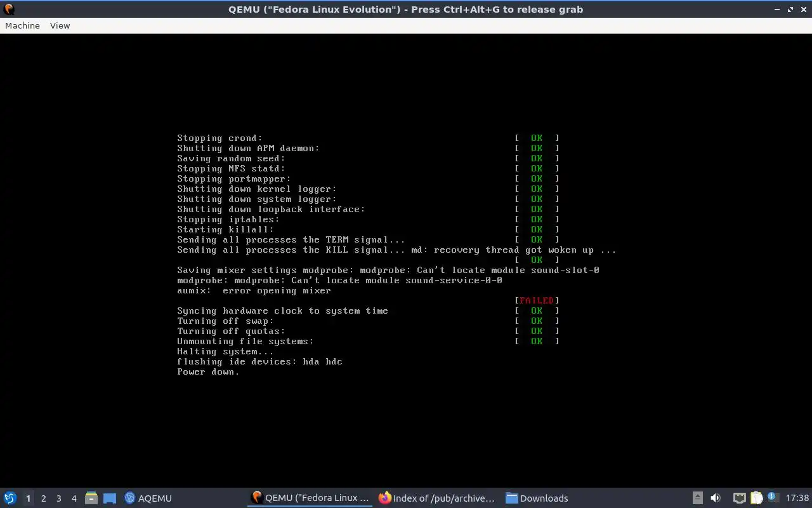The image size is (812, 508).
Task: Switch to workspace 3
Action: 58,498
